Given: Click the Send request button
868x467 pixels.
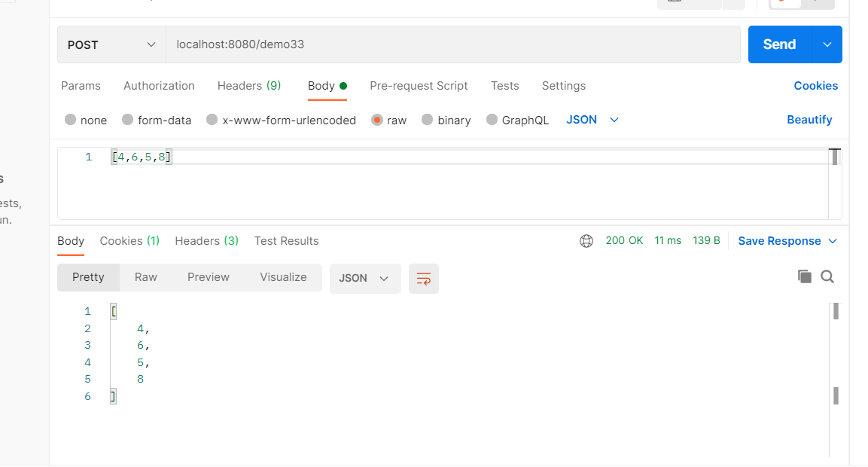Looking at the screenshot, I should point(779,44).
